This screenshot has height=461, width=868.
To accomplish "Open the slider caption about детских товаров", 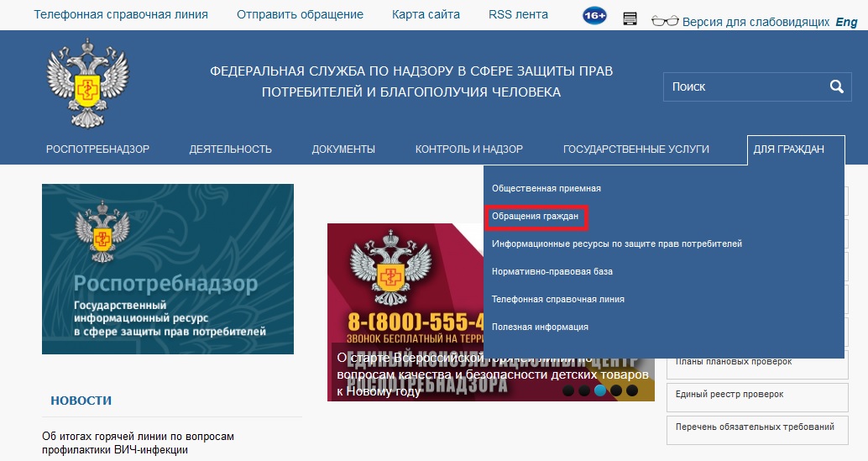I will (x=493, y=375).
